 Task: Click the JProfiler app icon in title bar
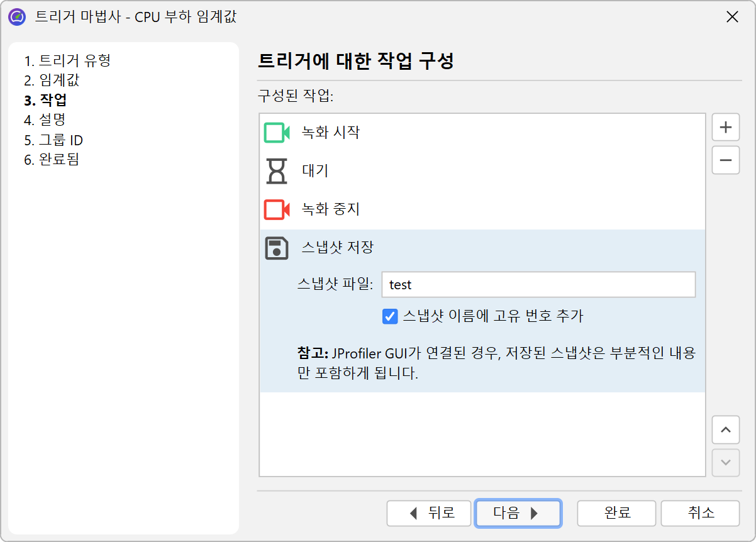point(17,17)
